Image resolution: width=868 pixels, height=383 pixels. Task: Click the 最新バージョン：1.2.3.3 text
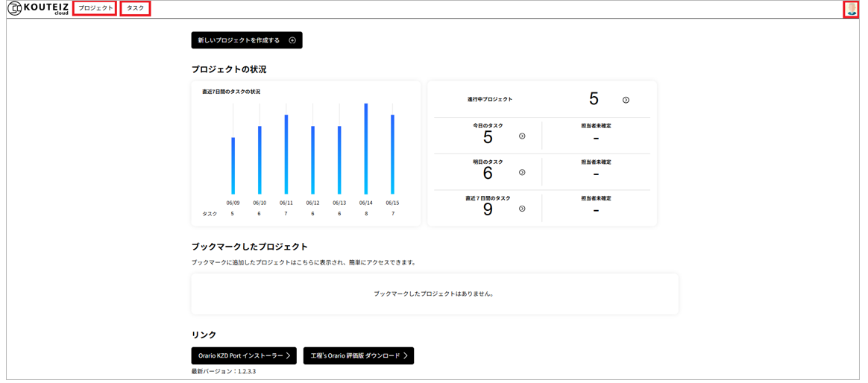click(x=225, y=371)
